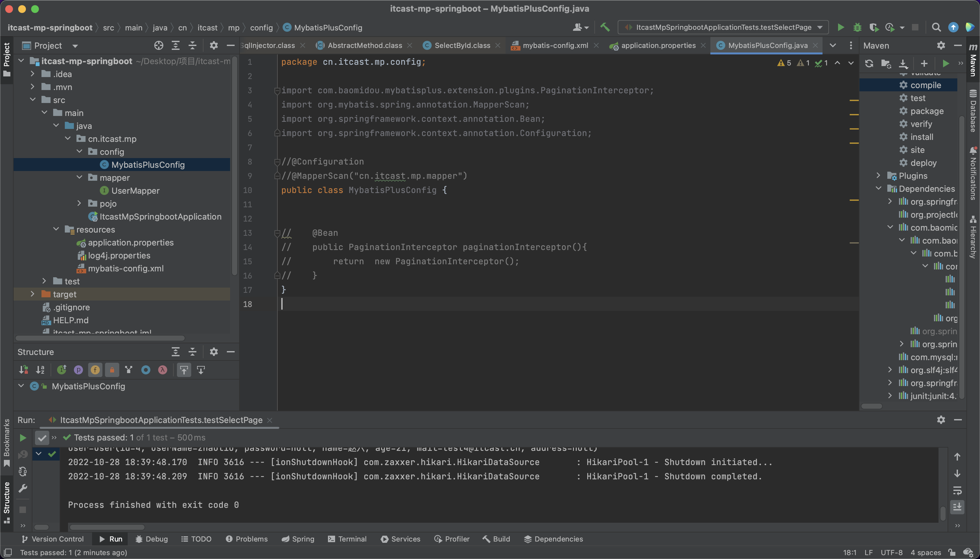Toggle Show Passed tests checkmark button
Image resolution: width=980 pixels, height=559 pixels.
[x=42, y=438]
